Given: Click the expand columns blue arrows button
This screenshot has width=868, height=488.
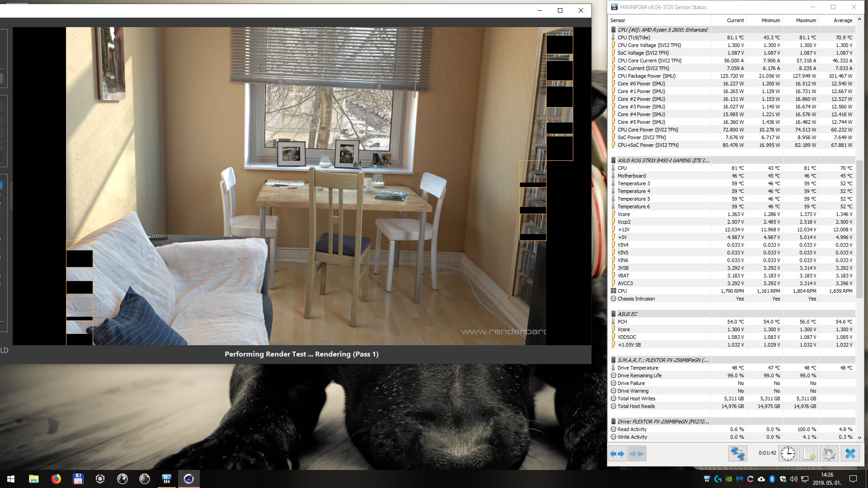Looking at the screenshot, I should (x=617, y=454).
